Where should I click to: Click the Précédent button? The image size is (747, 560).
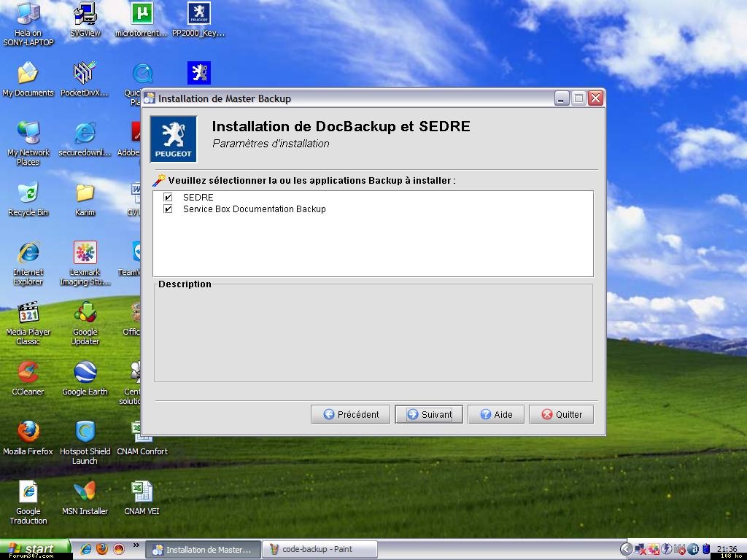351,414
